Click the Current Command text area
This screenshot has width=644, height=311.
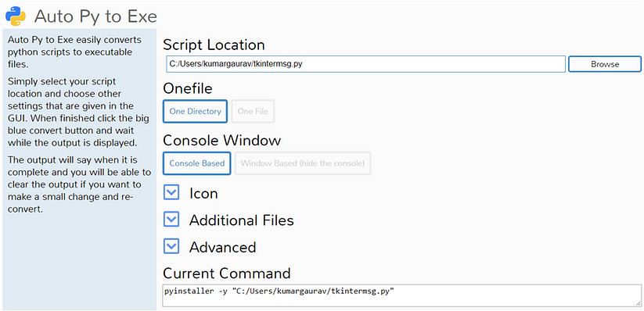click(x=401, y=295)
